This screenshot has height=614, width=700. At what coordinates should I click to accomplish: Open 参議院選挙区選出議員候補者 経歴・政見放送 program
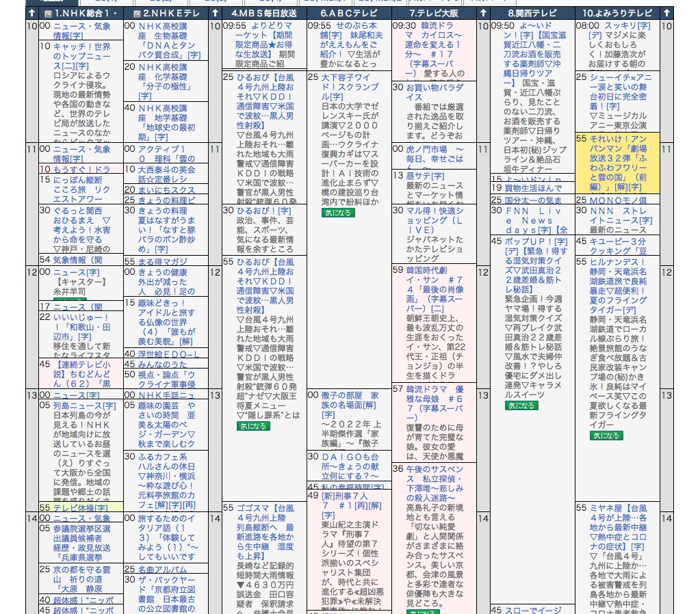point(81,543)
